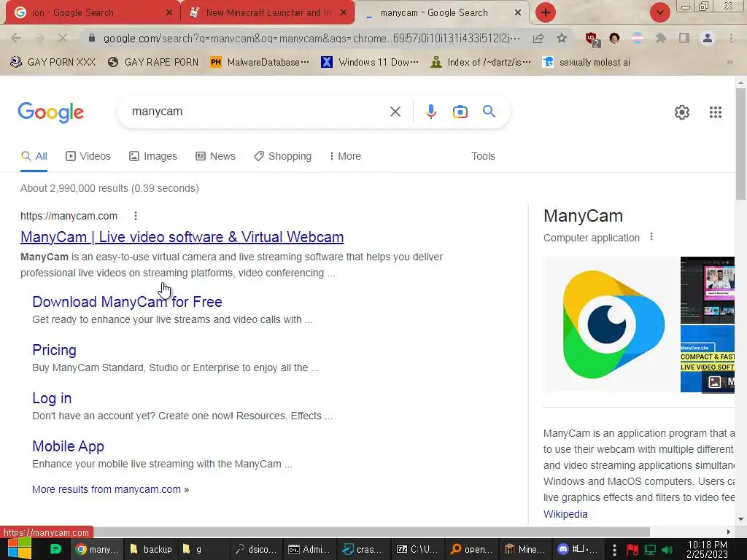747x560 pixels.
Task: Stop loading the page
Action: click(63, 38)
